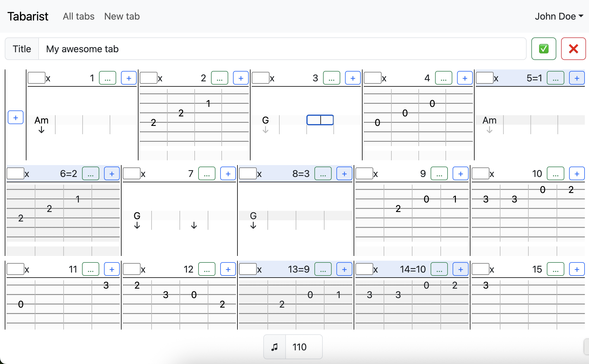Viewport: 589px width, 364px height.
Task: Open the ellipsis options menu for measure 2
Action: point(219,78)
